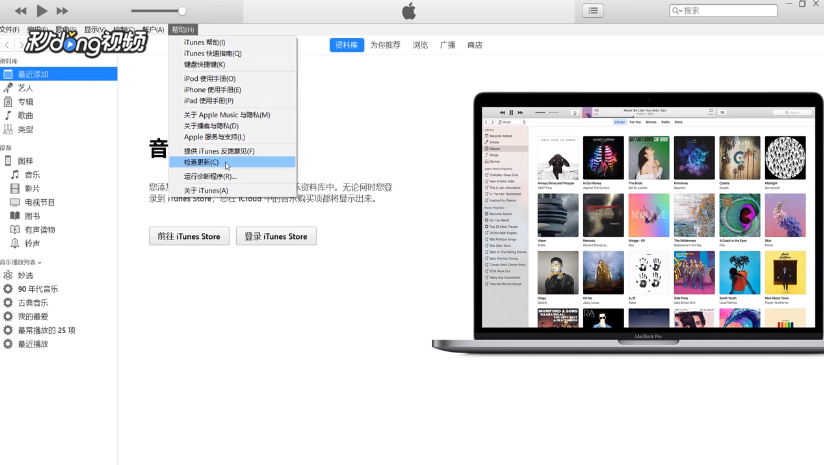This screenshot has width=824, height=465.
Task: Close the 帮助(H) menu in menu bar
Action: 183,29
